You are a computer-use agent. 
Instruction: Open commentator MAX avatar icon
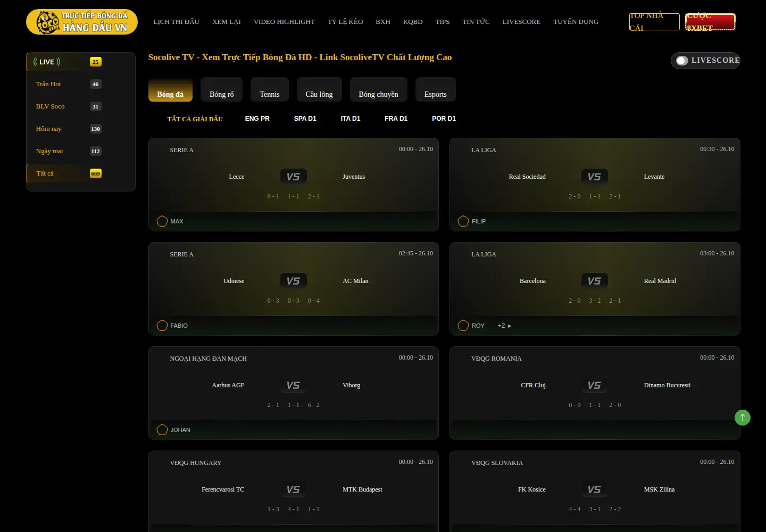tap(162, 221)
